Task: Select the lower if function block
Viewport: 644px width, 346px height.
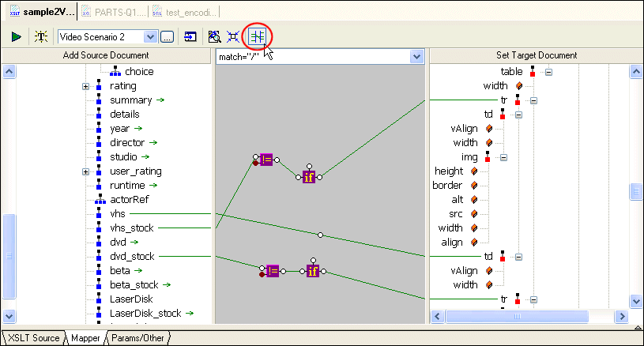Action: (x=313, y=271)
